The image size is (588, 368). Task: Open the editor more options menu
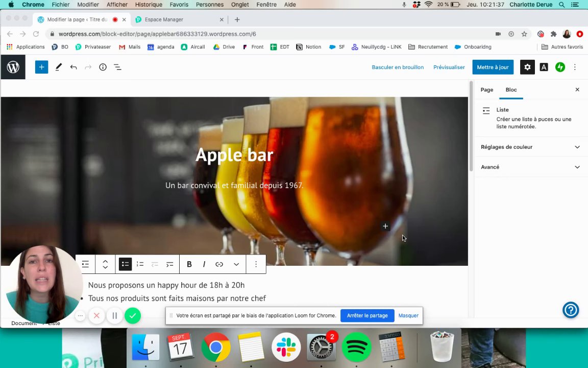point(575,67)
